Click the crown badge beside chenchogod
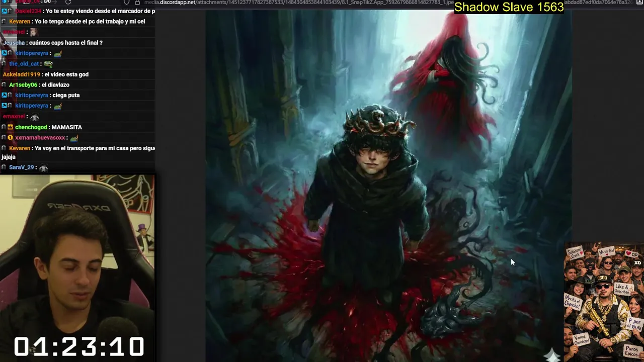 (x=10, y=127)
